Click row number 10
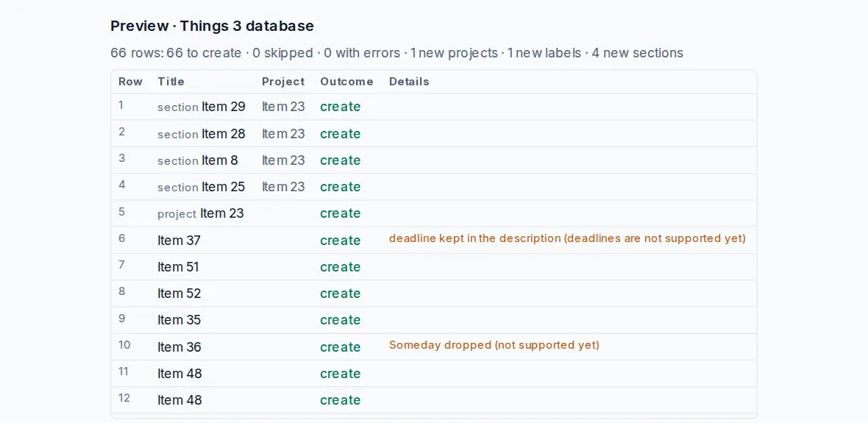This screenshot has height=423, width=868. click(124, 345)
